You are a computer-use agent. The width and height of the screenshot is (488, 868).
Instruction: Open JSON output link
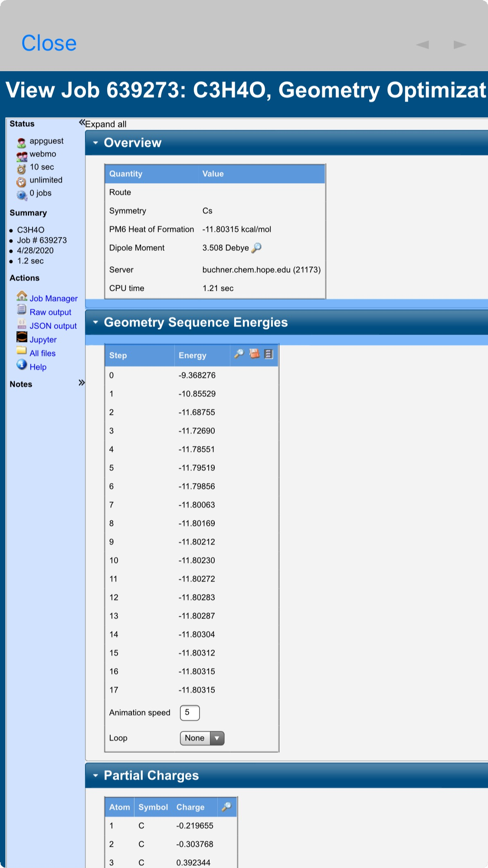(x=53, y=326)
